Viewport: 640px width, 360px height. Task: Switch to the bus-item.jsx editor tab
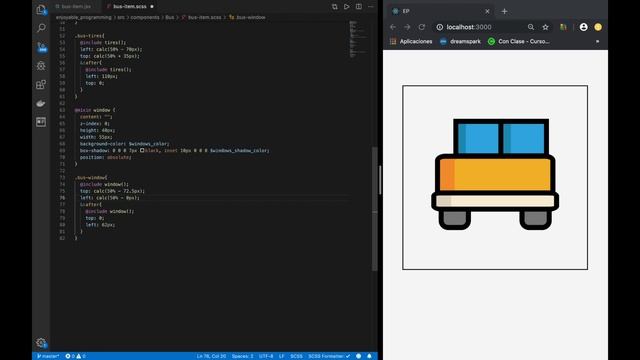tap(76, 7)
